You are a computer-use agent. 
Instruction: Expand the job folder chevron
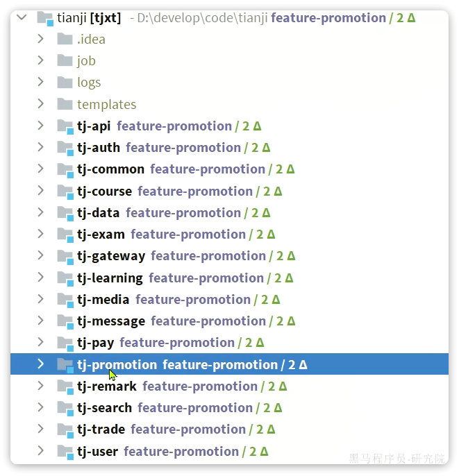[40, 60]
